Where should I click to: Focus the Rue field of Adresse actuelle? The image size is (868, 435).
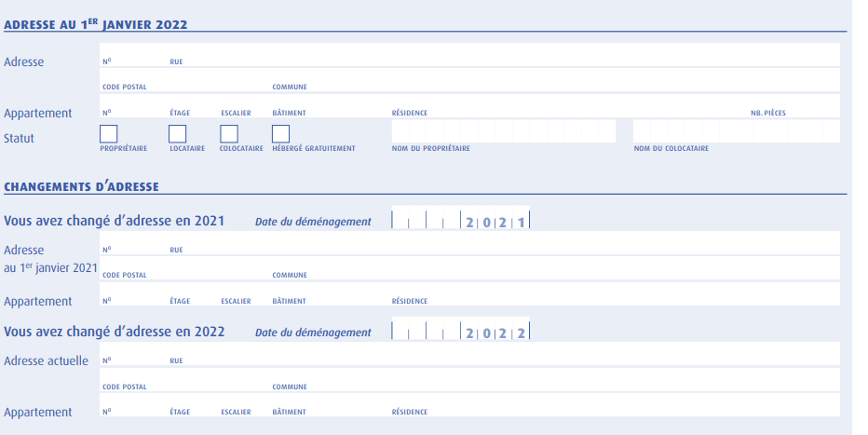coord(504,354)
